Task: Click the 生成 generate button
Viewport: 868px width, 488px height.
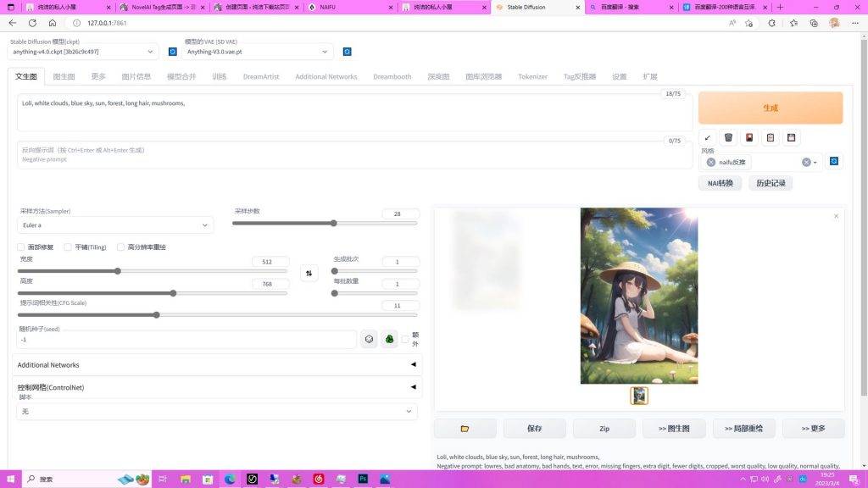Action: click(771, 108)
